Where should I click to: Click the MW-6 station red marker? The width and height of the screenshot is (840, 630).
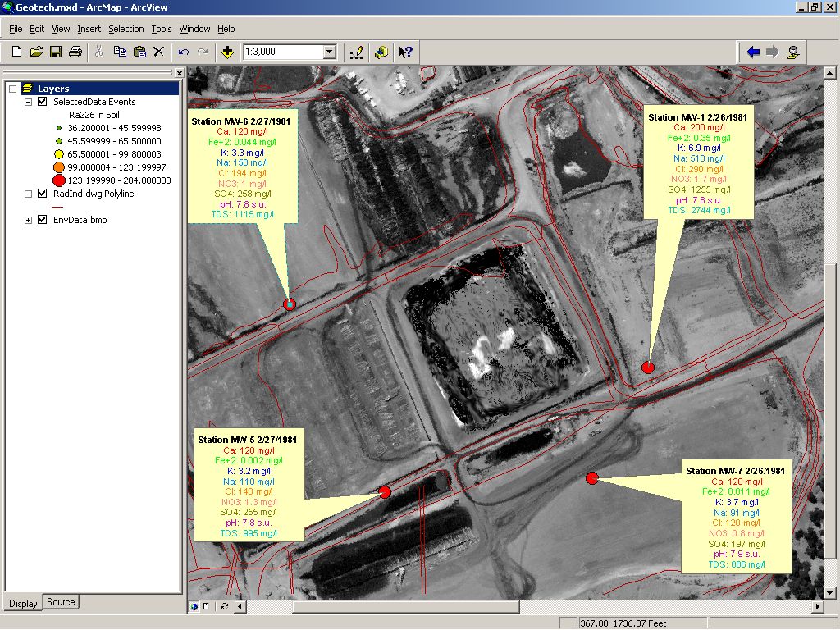[290, 304]
